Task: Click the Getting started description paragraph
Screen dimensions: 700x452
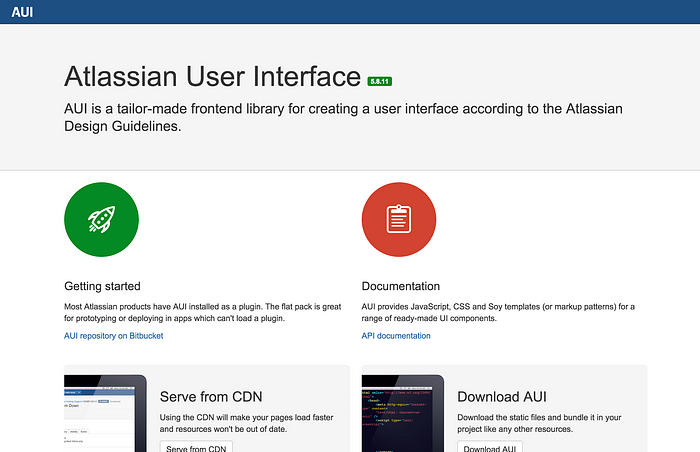Action: pyautogui.click(x=203, y=313)
